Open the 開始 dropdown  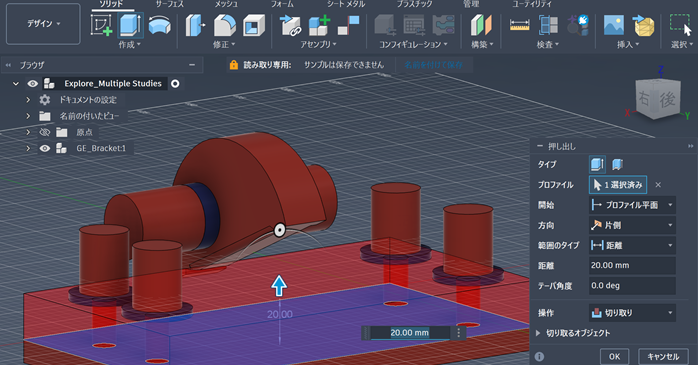[632, 205]
